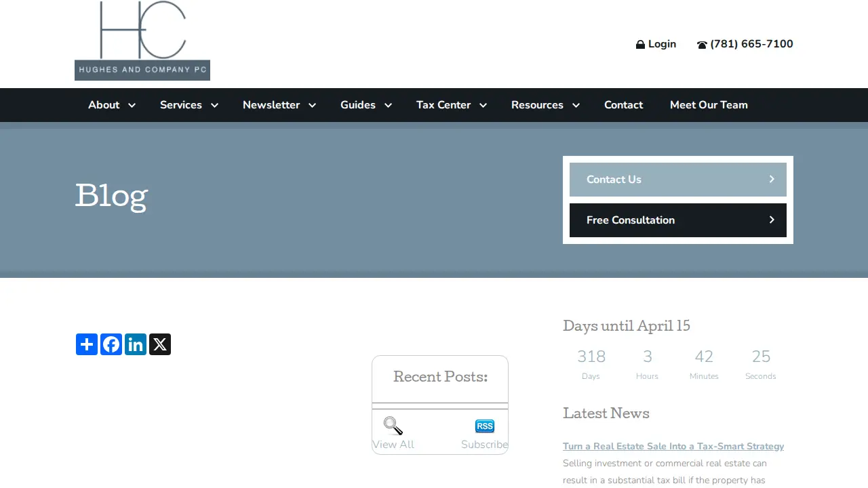Click the 318 Days countdown value
This screenshot has width=868, height=488.
click(x=591, y=357)
